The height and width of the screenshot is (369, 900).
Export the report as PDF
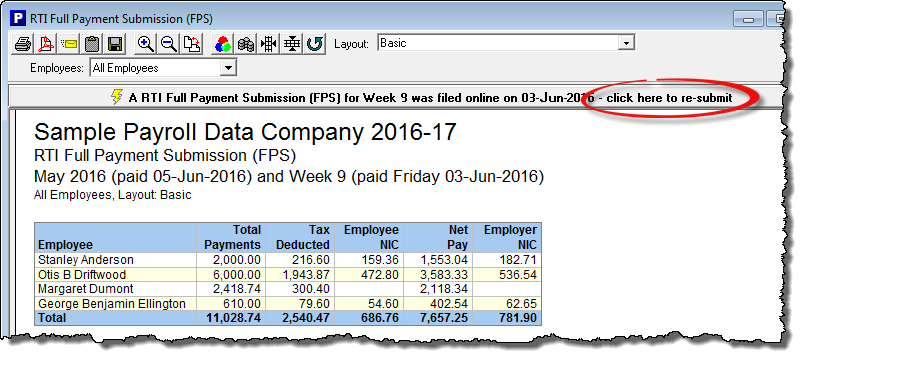tap(46, 44)
